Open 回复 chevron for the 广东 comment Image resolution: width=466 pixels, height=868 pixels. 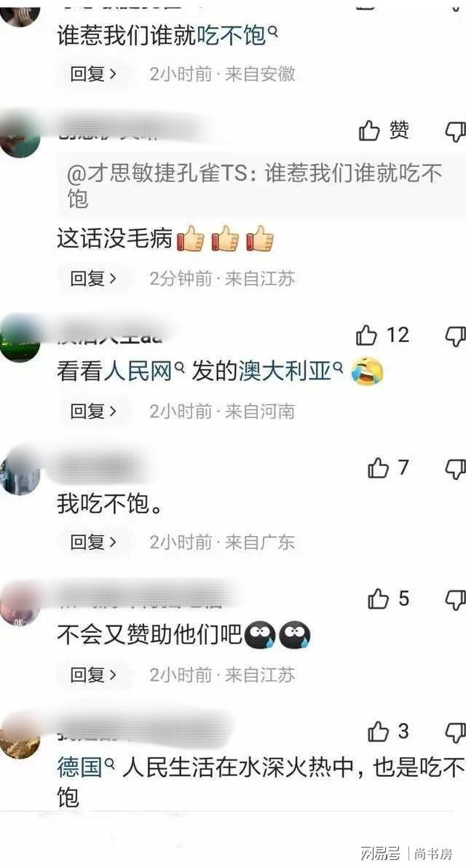click(93, 542)
